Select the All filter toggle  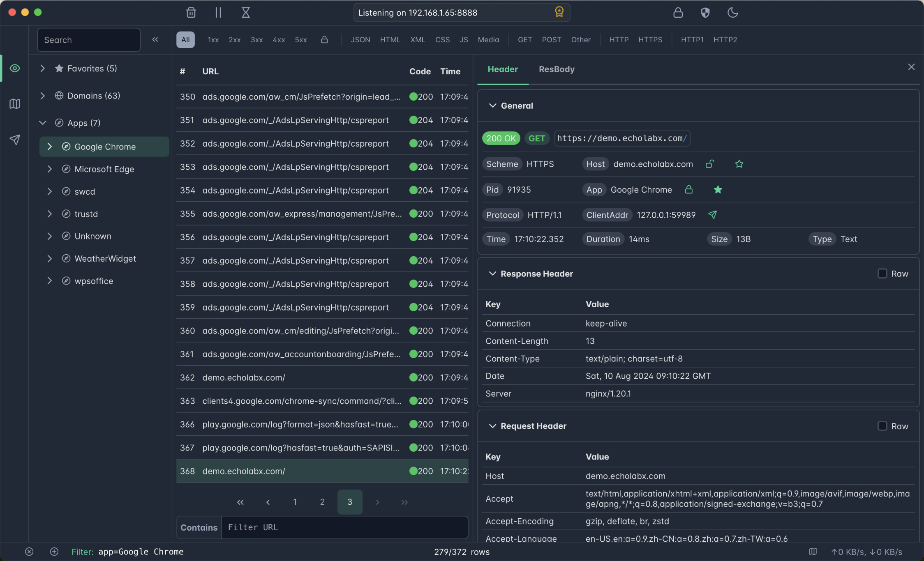click(x=185, y=39)
